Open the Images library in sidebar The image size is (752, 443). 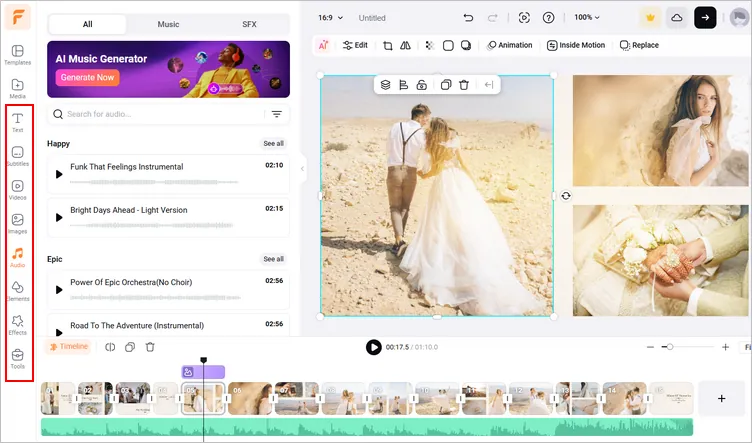click(18, 223)
